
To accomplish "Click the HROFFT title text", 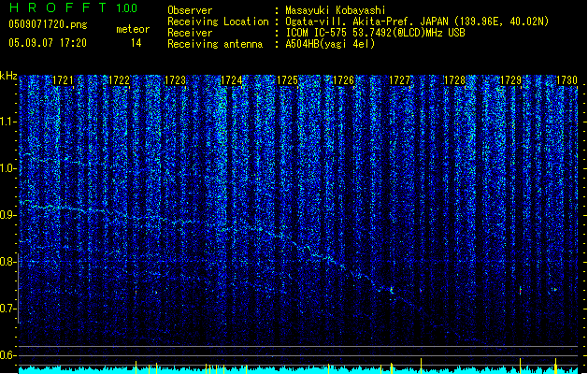I will 58,7.
